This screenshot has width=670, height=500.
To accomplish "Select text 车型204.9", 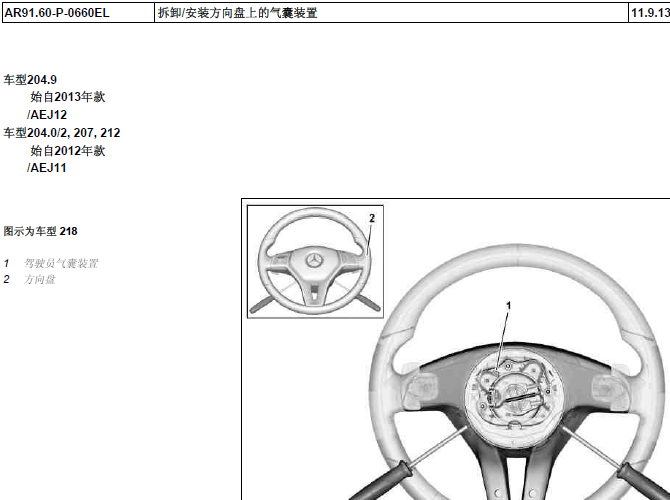I will pyautogui.click(x=30, y=80).
